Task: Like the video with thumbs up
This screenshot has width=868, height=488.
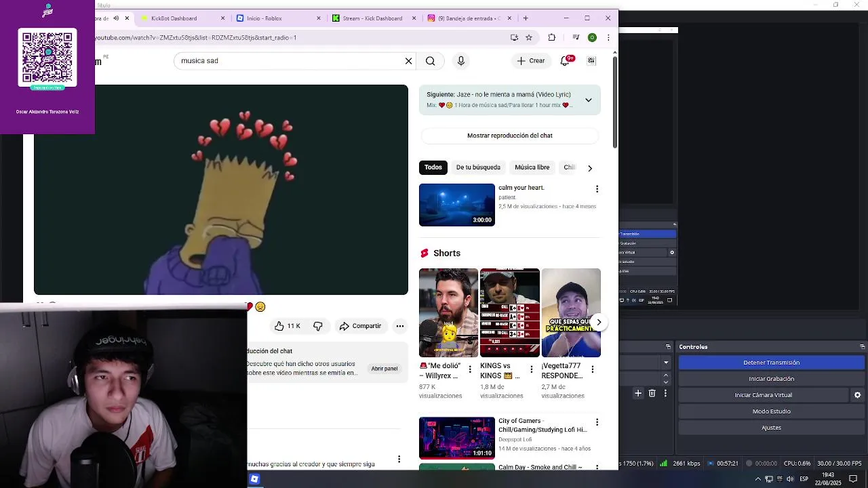Action: point(287,326)
